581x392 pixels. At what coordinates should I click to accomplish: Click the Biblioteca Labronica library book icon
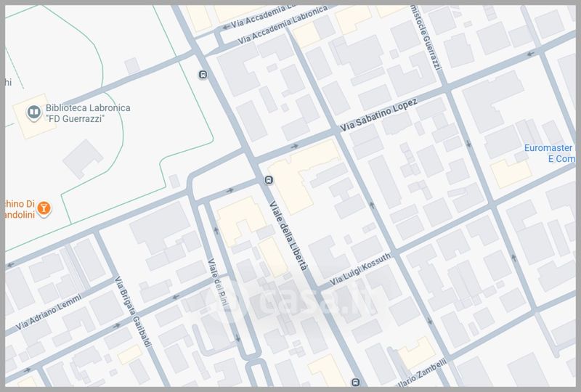point(33,112)
